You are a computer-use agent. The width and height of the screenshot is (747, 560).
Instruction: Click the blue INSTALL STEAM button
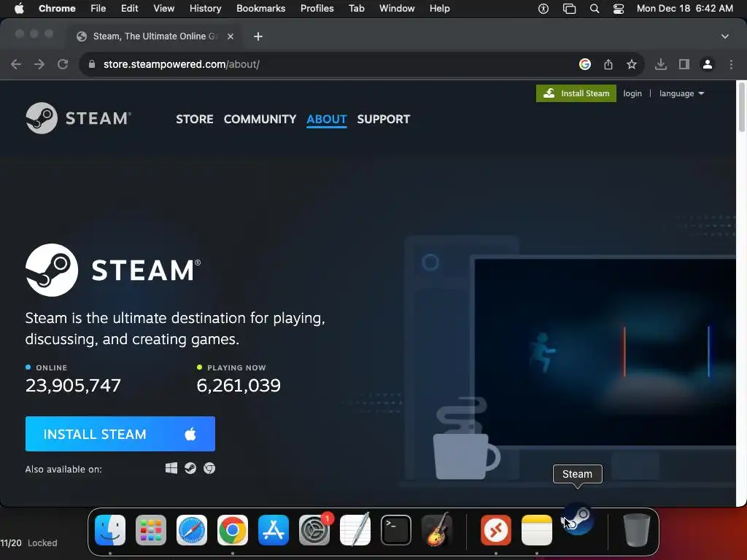120,434
